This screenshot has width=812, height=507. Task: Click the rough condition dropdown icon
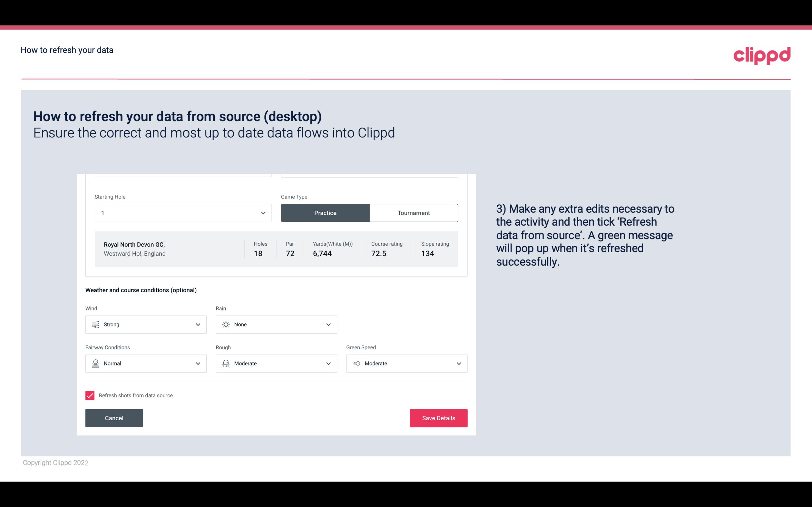tap(327, 363)
